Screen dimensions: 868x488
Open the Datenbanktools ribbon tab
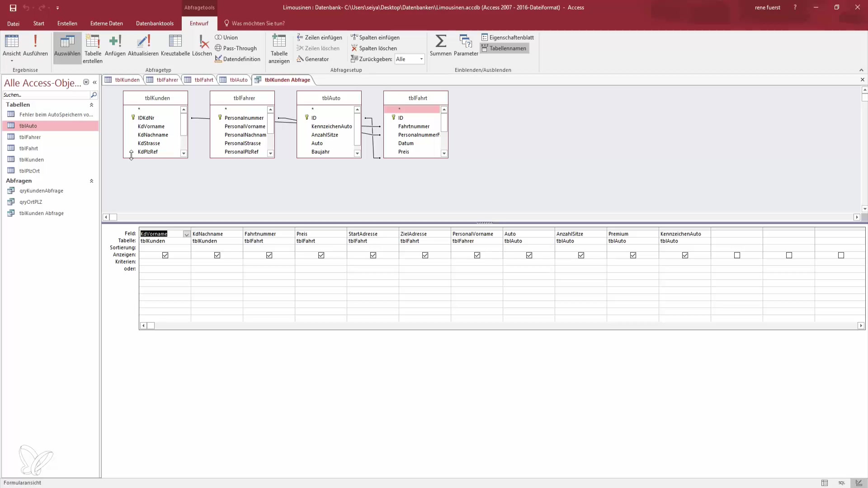pos(155,23)
